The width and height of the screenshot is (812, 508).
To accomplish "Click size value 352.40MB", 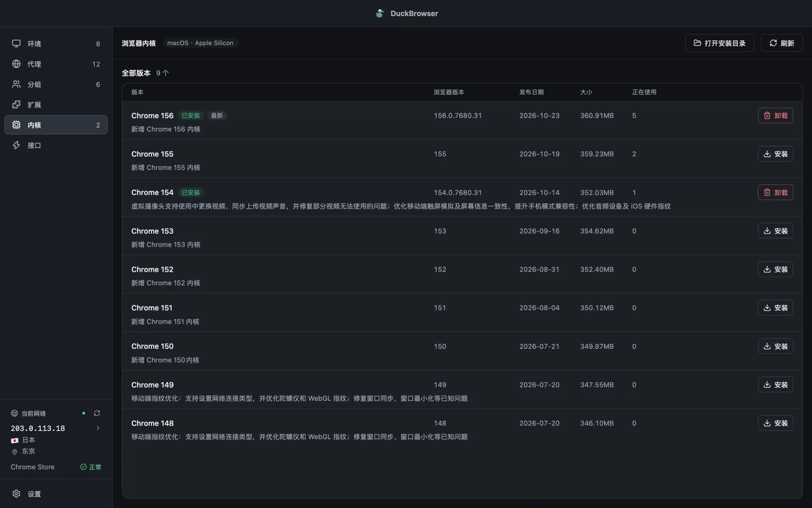I will 597,269.
